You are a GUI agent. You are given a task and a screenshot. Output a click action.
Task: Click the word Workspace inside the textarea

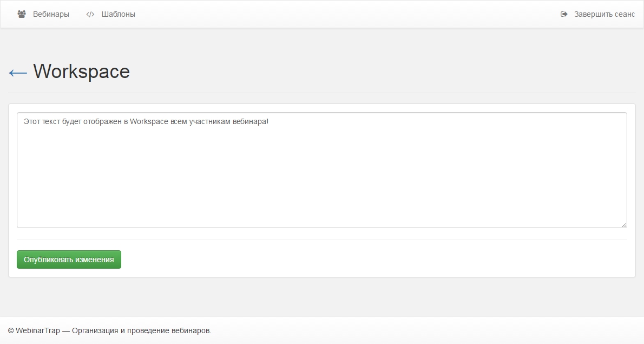click(149, 121)
